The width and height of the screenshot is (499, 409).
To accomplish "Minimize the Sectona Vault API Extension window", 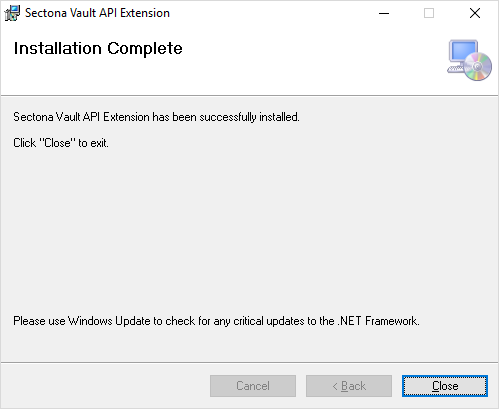I will (x=384, y=13).
